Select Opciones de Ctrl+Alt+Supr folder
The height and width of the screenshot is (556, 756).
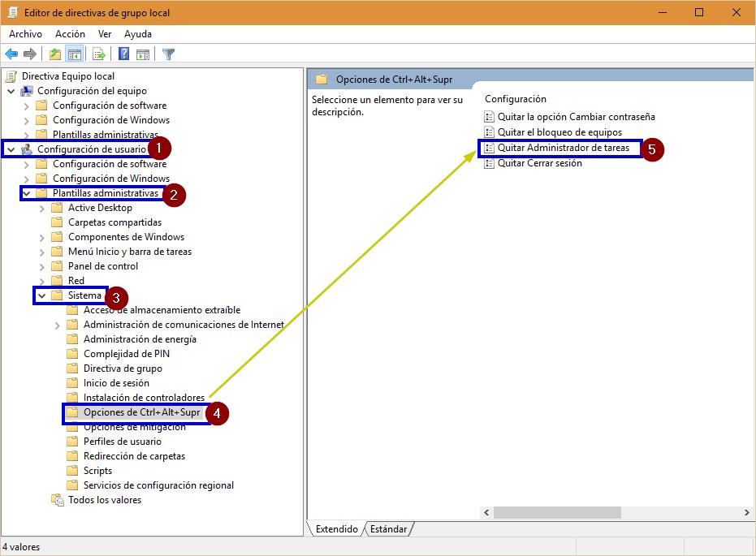[142, 412]
